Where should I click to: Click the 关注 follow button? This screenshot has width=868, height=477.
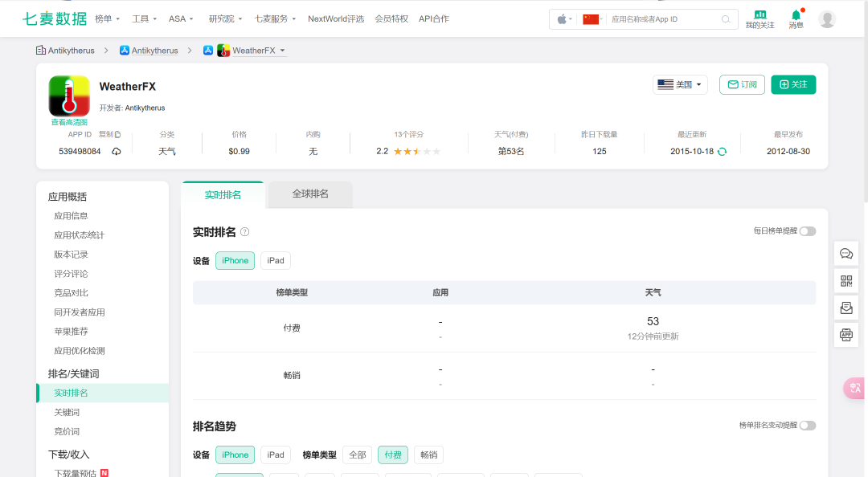pos(793,84)
